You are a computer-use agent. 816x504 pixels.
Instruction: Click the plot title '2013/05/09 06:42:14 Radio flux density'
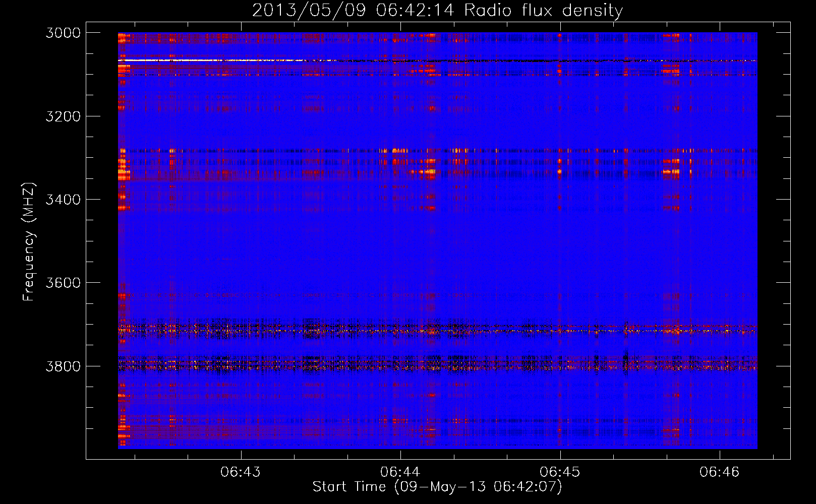(x=437, y=11)
